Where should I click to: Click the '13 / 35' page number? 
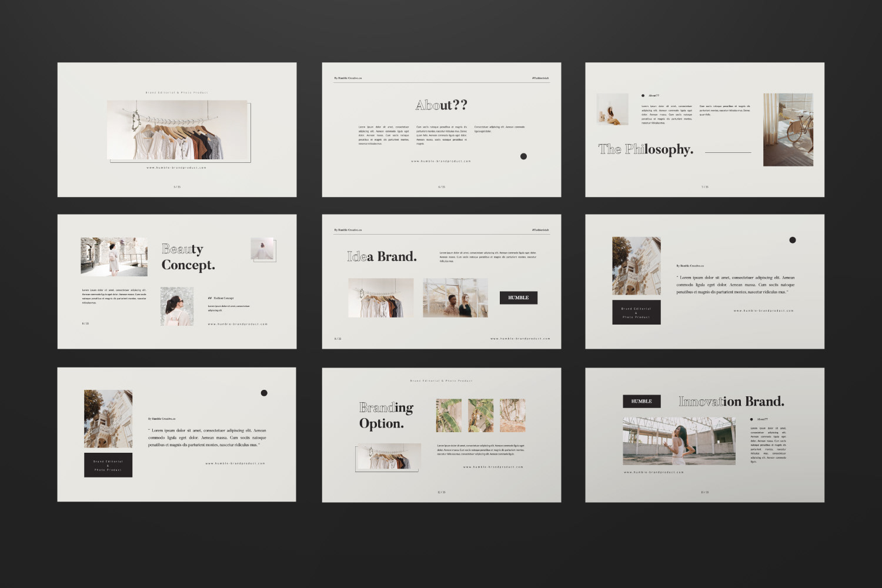click(705, 492)
